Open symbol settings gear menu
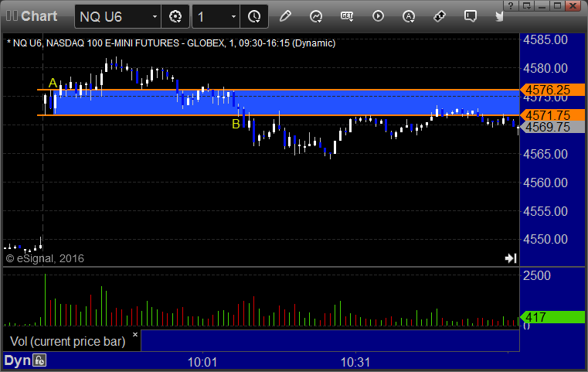This screenshot has width=588, height=372. point(175,16)
